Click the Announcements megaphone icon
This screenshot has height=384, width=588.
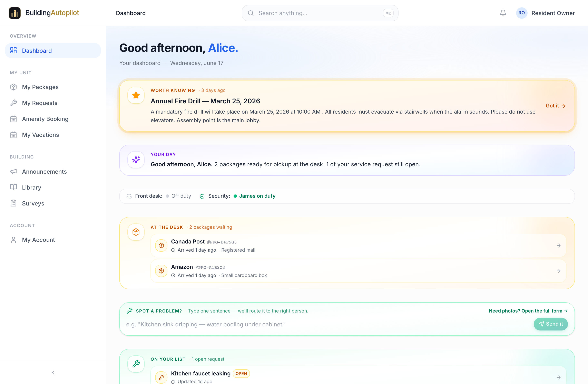tap(13, 172)
